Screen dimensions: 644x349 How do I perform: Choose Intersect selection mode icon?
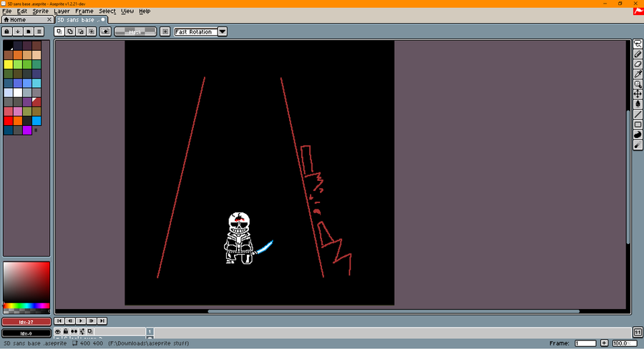point(92,31)
